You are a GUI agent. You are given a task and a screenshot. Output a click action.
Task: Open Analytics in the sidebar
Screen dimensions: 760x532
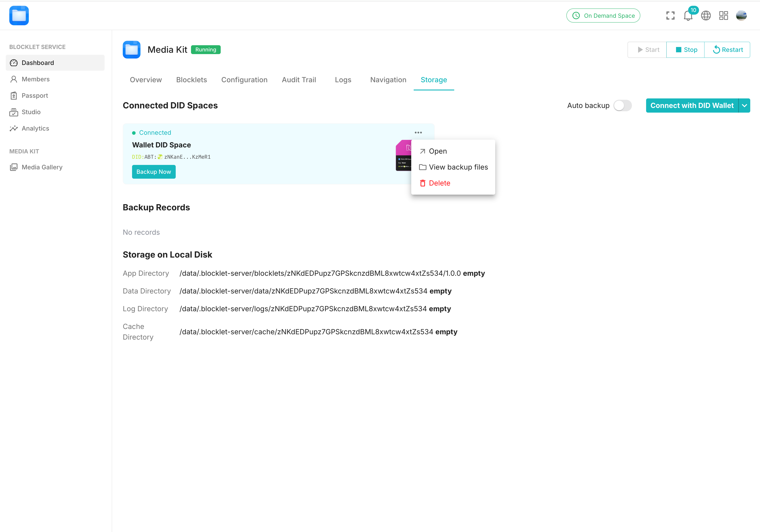[35, 128]
